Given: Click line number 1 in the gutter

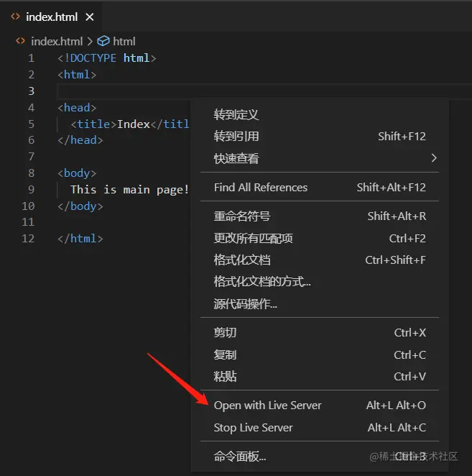Looking at the screenshot, I should click(x=31, y=58).
